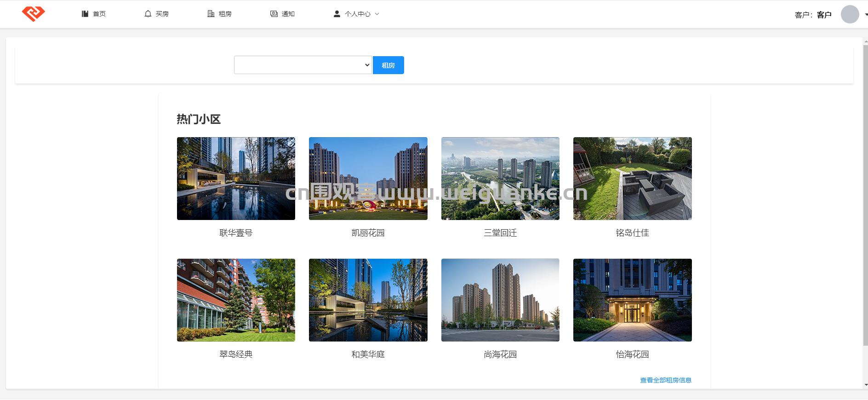This screenshot has width=868, height=400.
Task: Click the 铭岛仕佳 caption
Action: (x=633, y=233)
